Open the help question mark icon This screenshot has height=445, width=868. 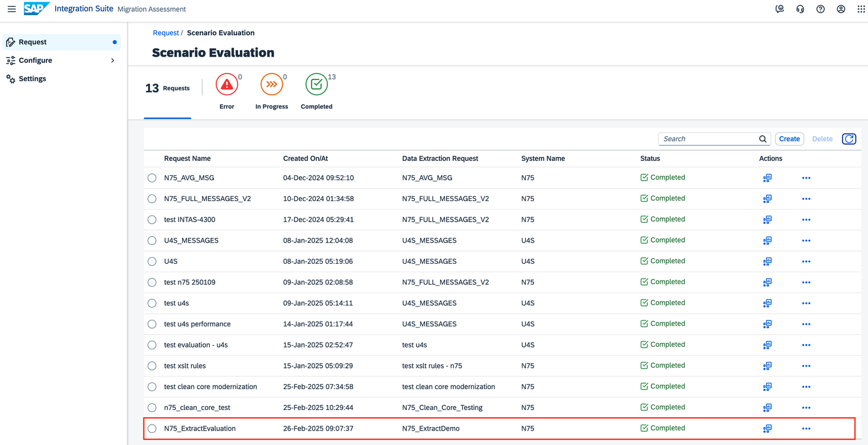pyautogui.click(x=820, y=9)
